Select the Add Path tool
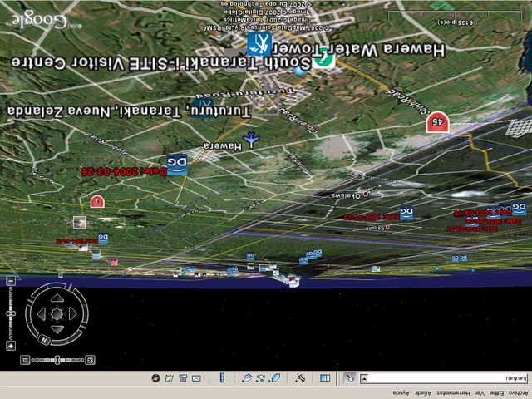532x399 pixels. (x=260, y=377)
